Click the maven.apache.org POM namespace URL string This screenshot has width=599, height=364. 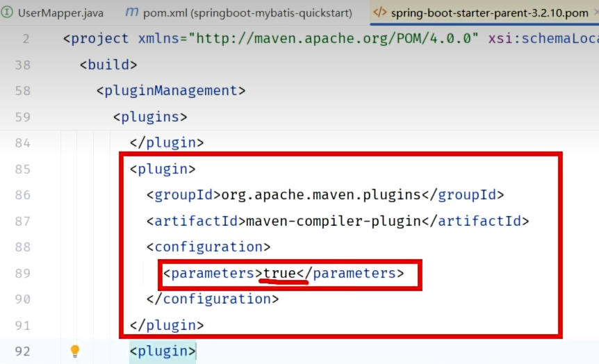coord(333,39)
